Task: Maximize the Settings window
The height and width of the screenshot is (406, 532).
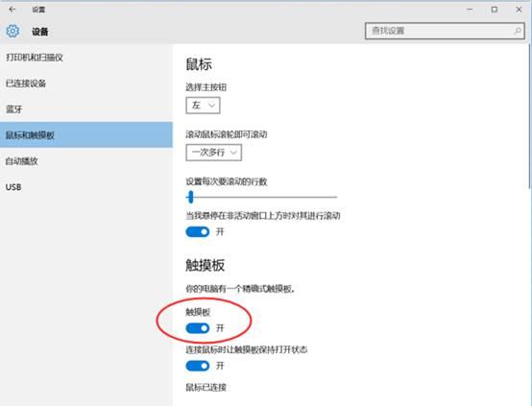Action: 495,10
